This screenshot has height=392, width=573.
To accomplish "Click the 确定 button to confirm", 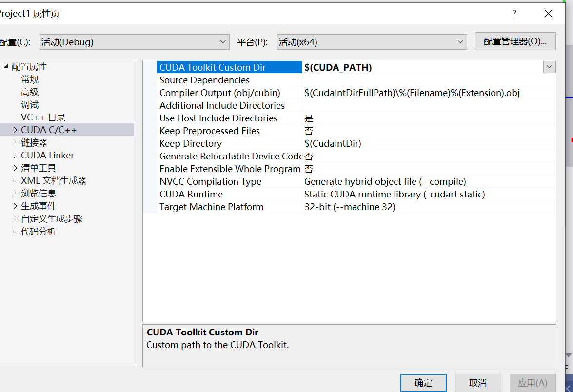I will pos(423,383).
